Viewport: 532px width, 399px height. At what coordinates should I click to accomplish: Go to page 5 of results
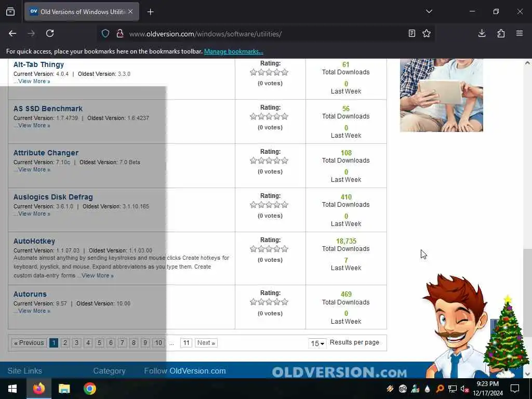(x=99, y=343)
